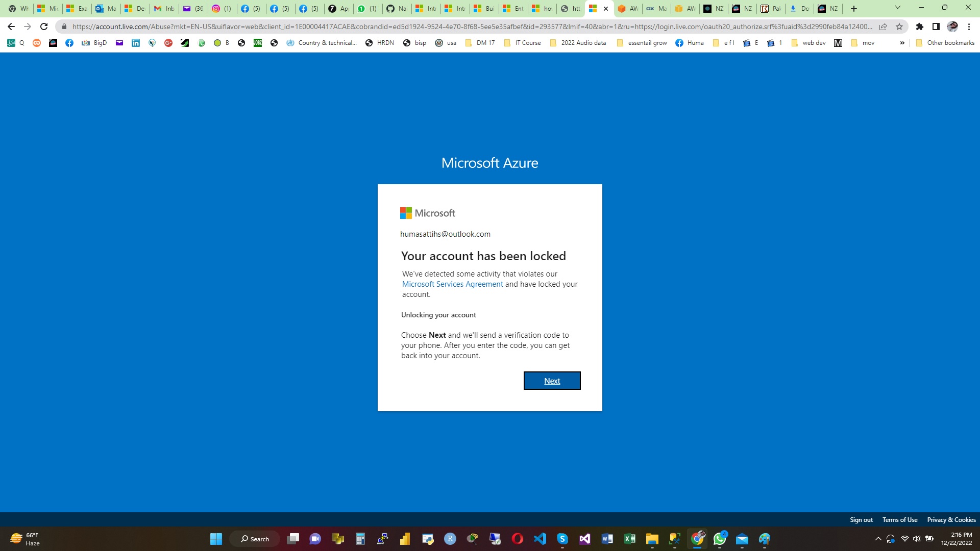Open the browser Extensions icon
Screen dimensions: 980x551
[920, 26]
